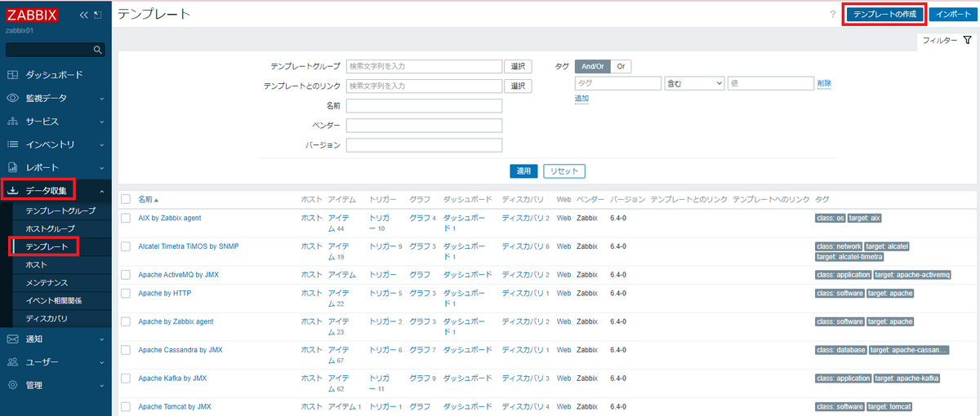980x416 pixels.
Task: Click the sidebar hide icon next to the collapse arrows
Action: coord(98,15)
